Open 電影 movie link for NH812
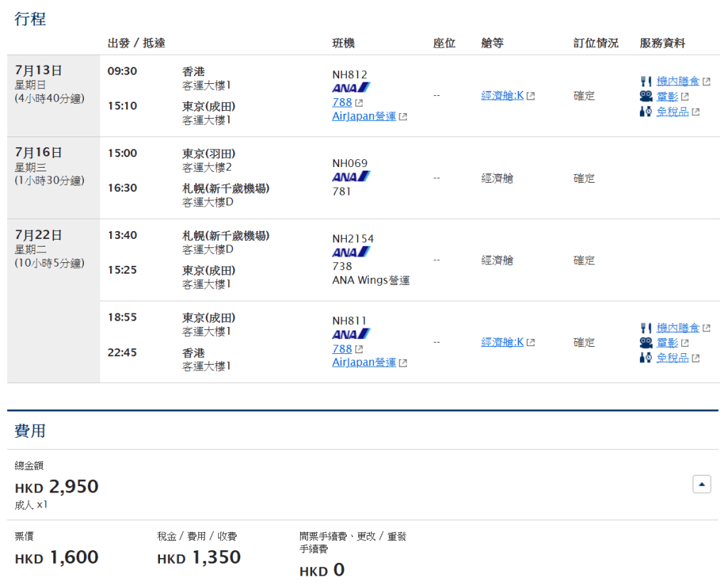728x585 pixels. (667, 97)
